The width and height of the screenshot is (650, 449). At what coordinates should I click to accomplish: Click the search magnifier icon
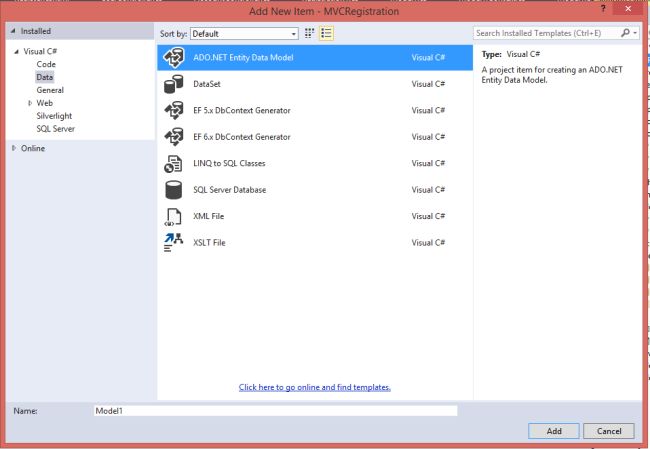click(625, 33)
